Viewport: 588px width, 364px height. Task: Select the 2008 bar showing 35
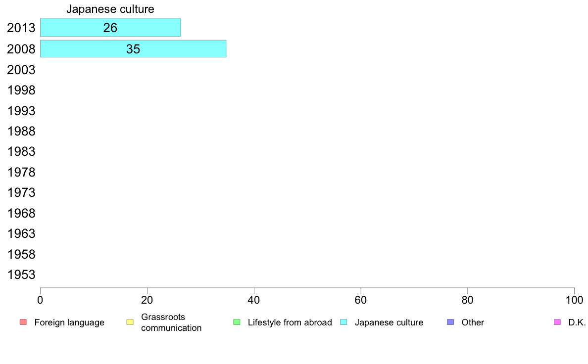133,49
